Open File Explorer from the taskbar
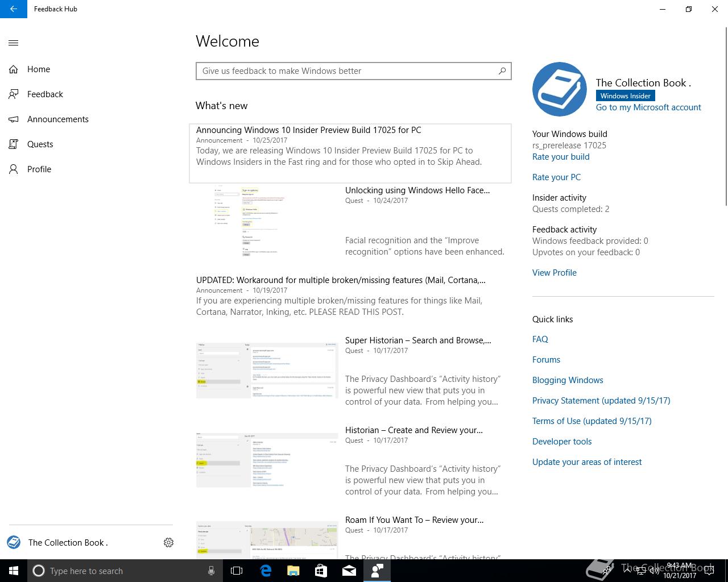Viewport: 728px width, 582px height. click(293, 571)
